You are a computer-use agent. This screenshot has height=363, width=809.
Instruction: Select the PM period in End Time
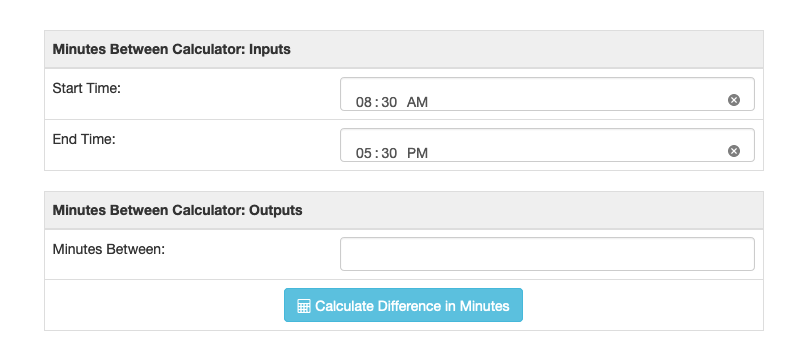pos(417,153)
